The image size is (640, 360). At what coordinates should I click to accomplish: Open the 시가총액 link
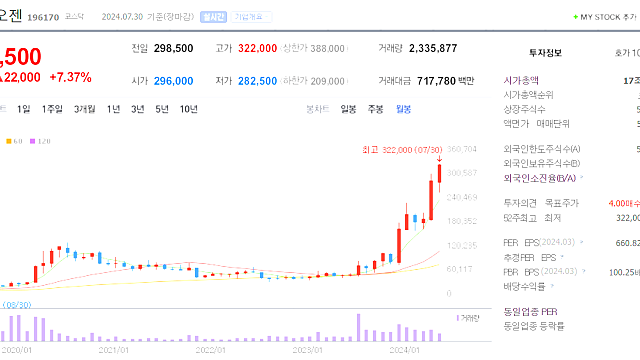521,80
